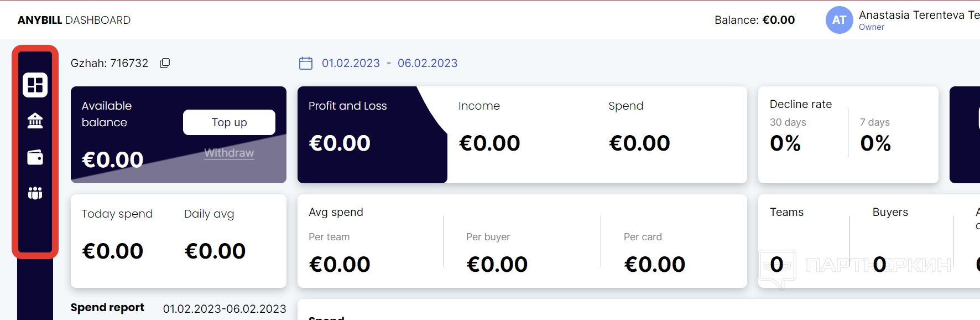980x320 pixels.
Task: Click the Owner role label
Action: click(871, 27)
